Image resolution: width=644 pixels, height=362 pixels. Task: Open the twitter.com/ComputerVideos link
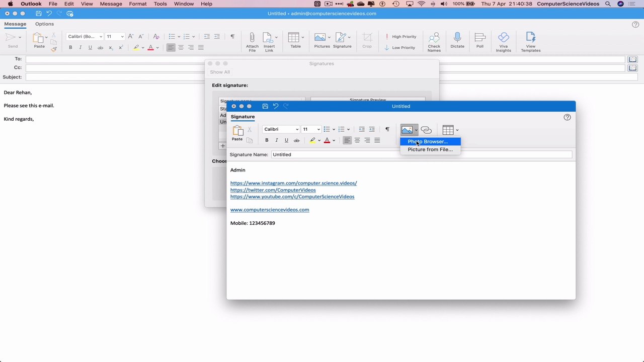point(273,190)
